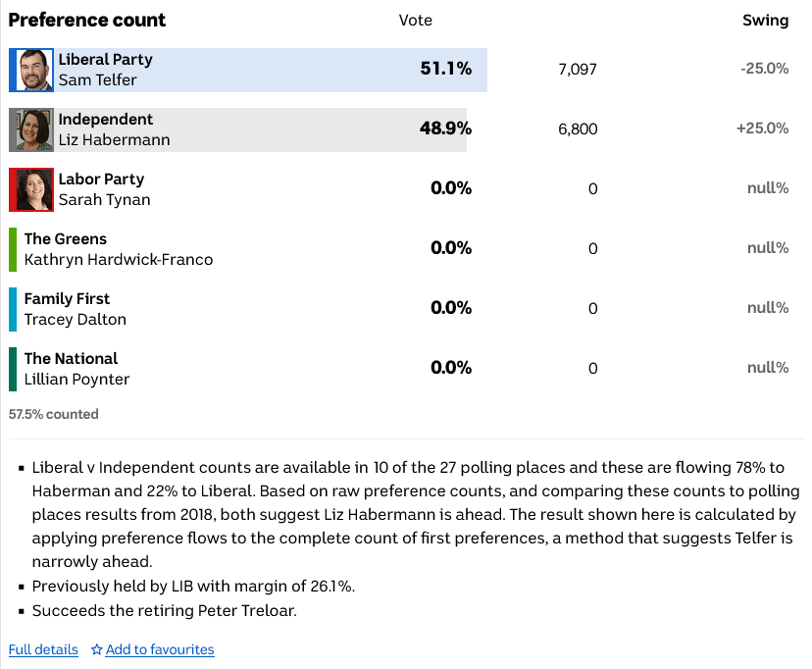Click the Swing column header
This screenshot has height=669, width=812.
coord(765,21)
